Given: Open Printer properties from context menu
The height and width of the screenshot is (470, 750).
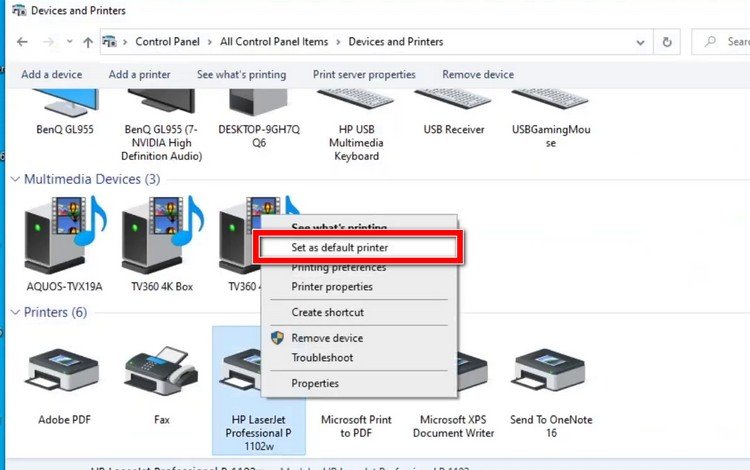Looking at the screenshot, I should 359,287.
